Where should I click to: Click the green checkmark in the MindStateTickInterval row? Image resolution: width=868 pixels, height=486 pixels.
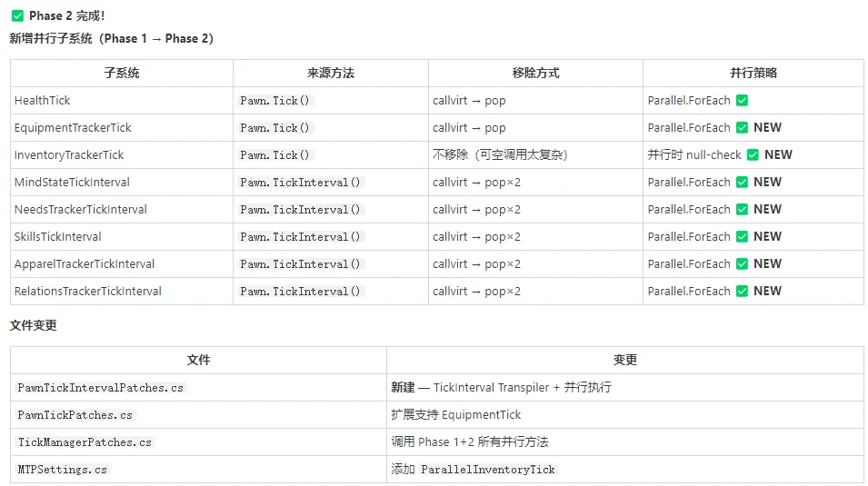pos(743,183)
